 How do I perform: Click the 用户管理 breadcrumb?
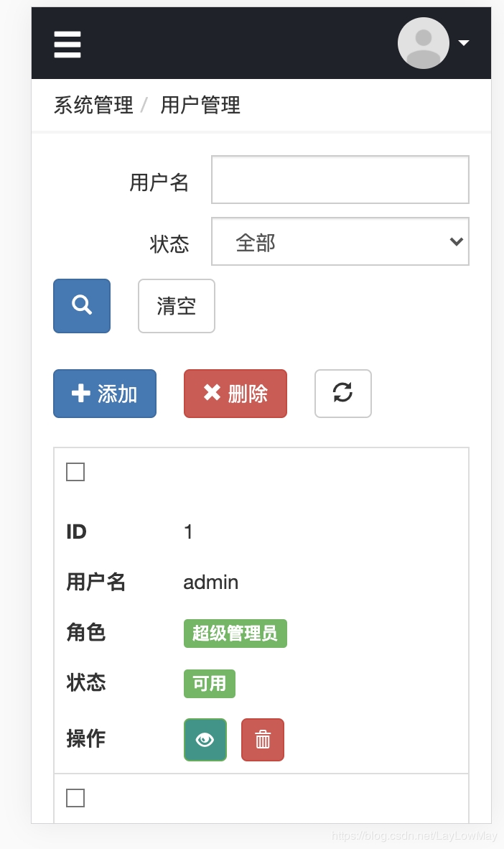click(x=200, y=106)
